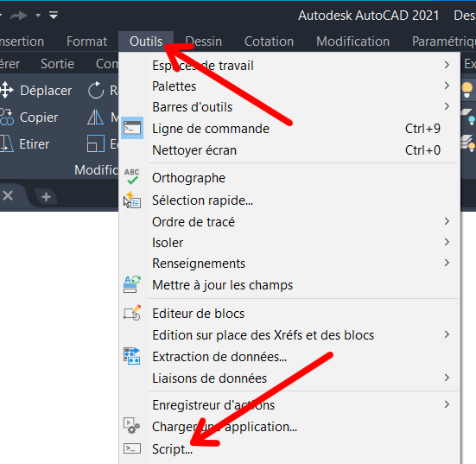The width and height of the screenshot is (476, 464).
Task: Select the Etirer stretch tool
Action: tap(25, 144)
